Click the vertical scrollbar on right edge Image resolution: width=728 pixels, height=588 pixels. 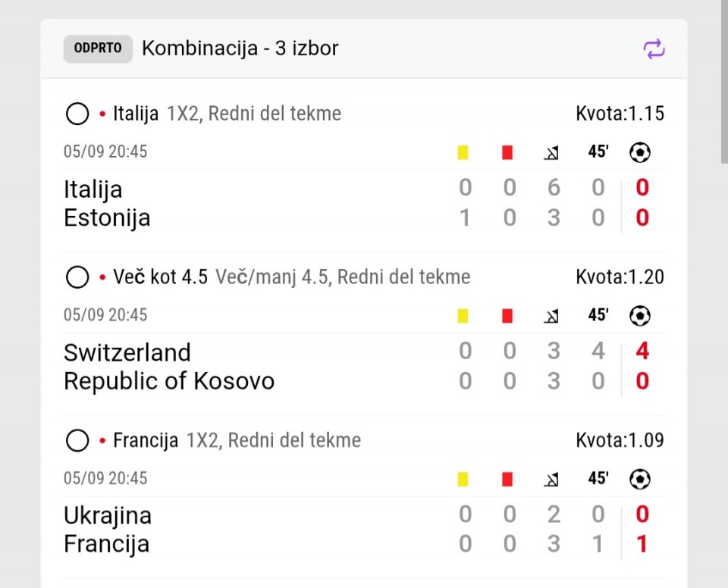724,82
